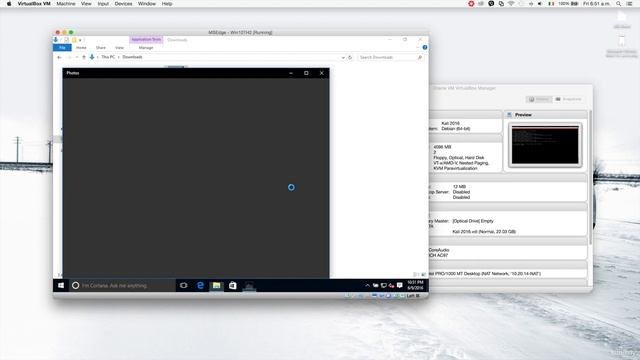Viewport: 640px width, 360px height.
Task: Open the Window menu in macOS menu bar
Action: (x=147, y=4)
